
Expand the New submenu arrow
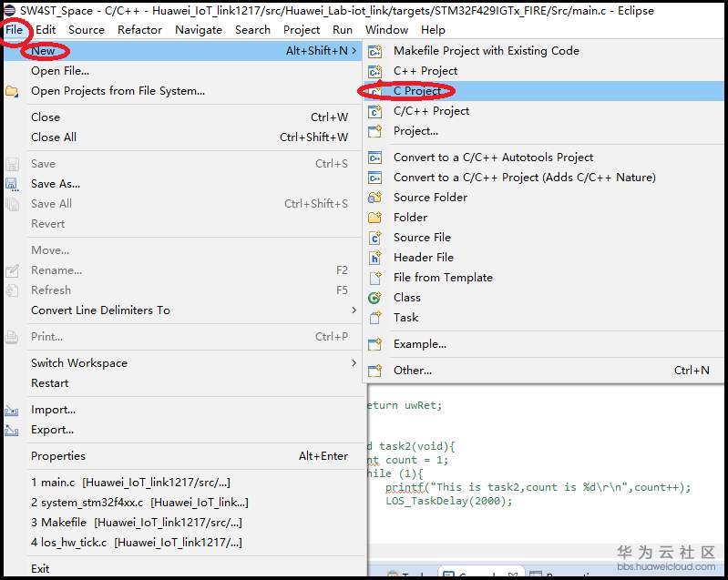tap(354, 50)
